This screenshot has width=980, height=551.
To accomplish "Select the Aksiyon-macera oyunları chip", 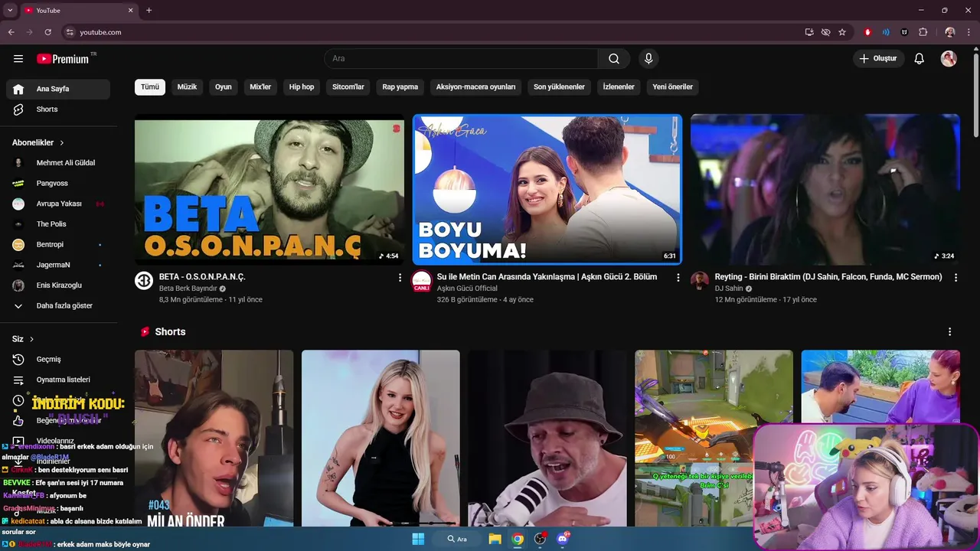I will coord(475,87).
